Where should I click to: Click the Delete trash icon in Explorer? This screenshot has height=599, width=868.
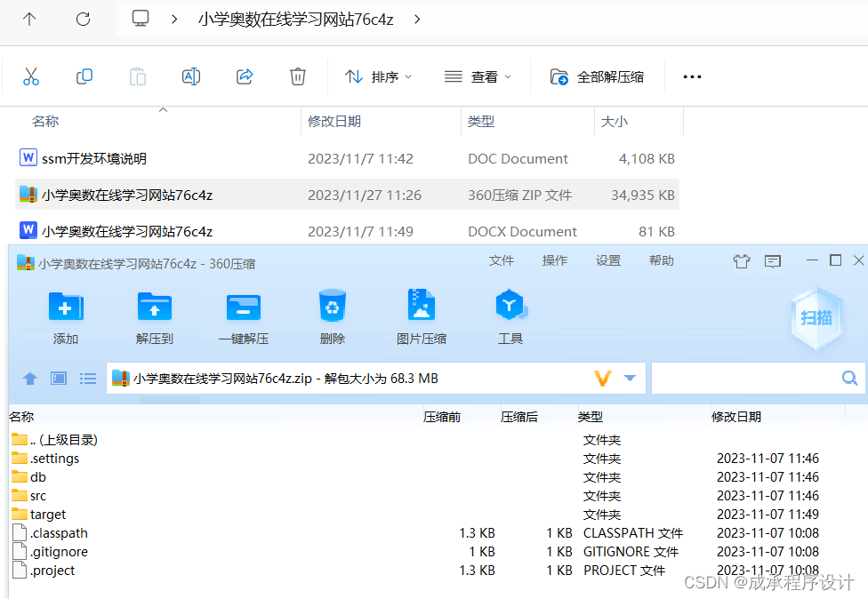(298, 76)
